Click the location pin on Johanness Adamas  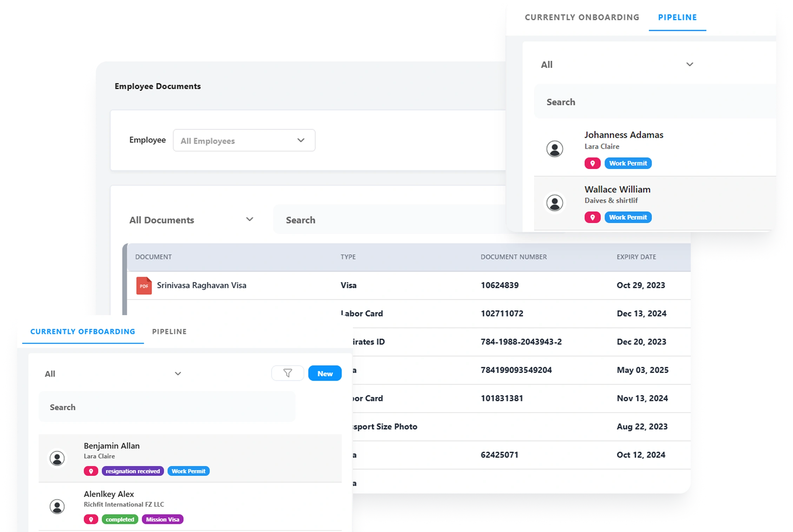tap(593, 163)
